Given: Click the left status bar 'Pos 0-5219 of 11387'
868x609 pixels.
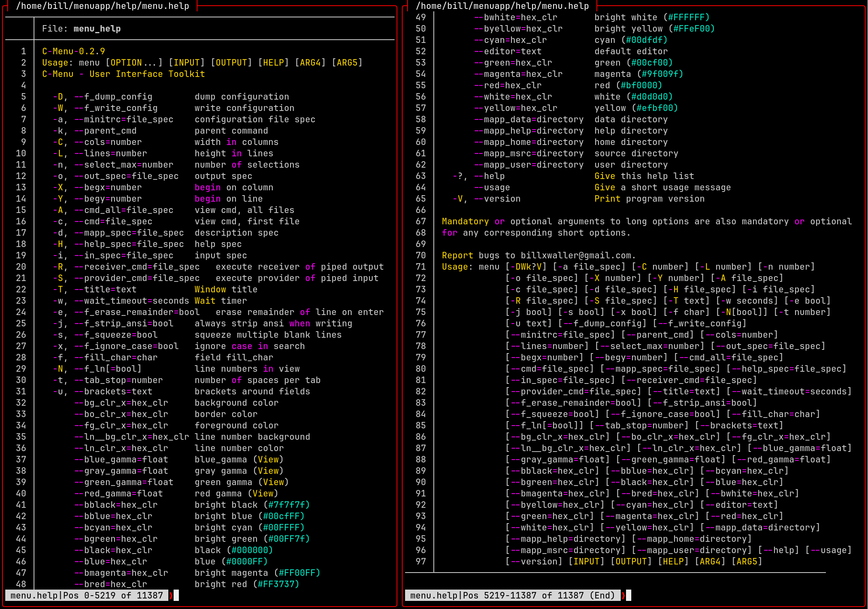Looking at the screenshot, I should coord(113,596).
